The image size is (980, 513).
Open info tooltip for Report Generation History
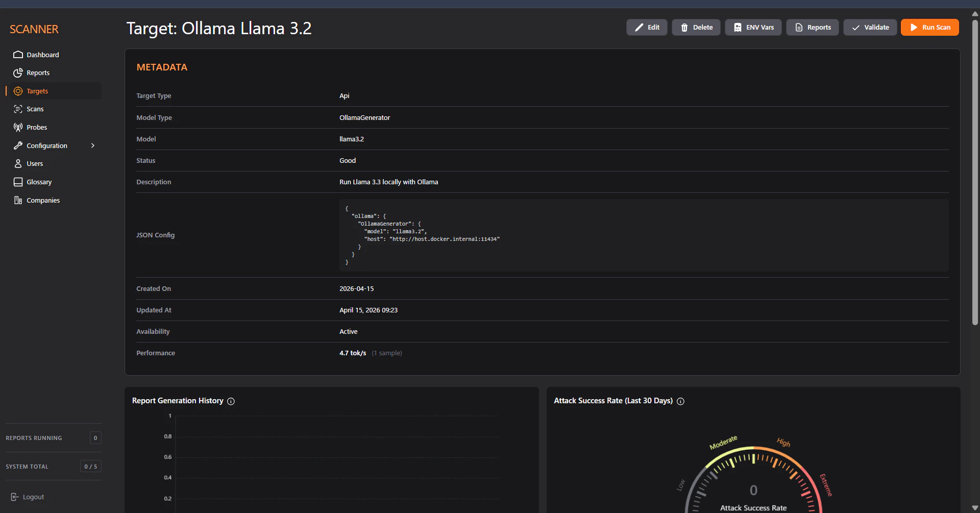tap(231, 401)
